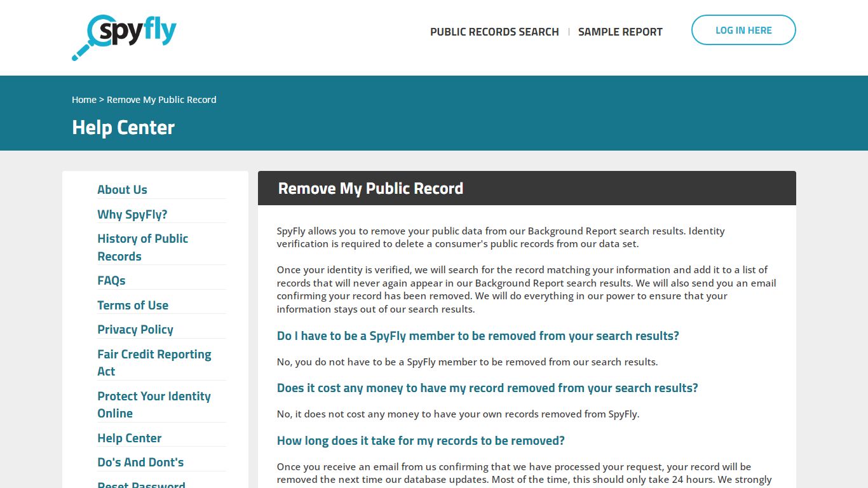This screenshot has height=488, width=868.
Task: Click Remove My Public Record breadcrumb
Action: 161,100
